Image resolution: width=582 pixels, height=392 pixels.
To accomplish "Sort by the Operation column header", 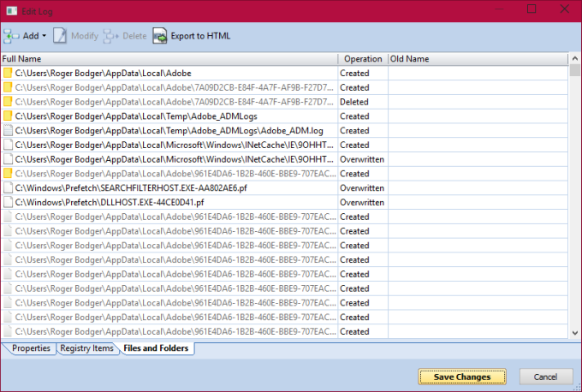I will [x=363, y=59].
